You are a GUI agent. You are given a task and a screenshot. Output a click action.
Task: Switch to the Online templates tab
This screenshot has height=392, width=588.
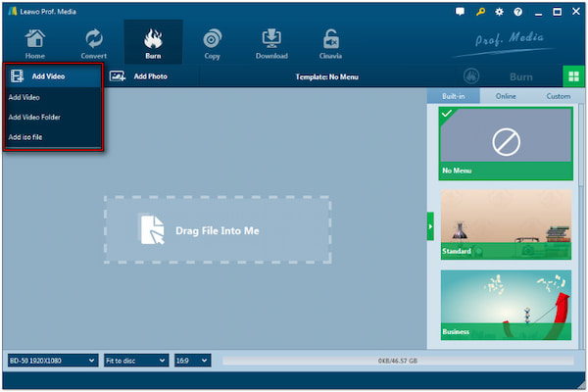[x=506, y=96]
